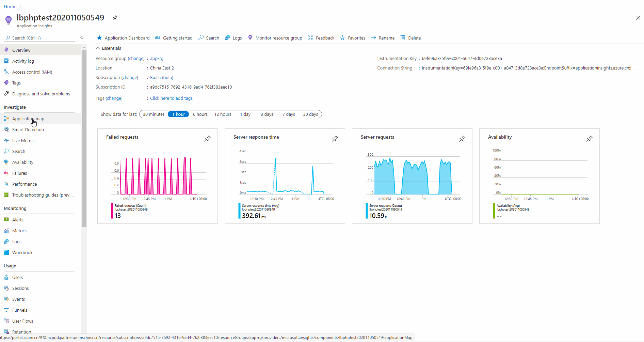Click Home in the breadcrumb
This screenshot has width=644, height=342.
(10, 6)
